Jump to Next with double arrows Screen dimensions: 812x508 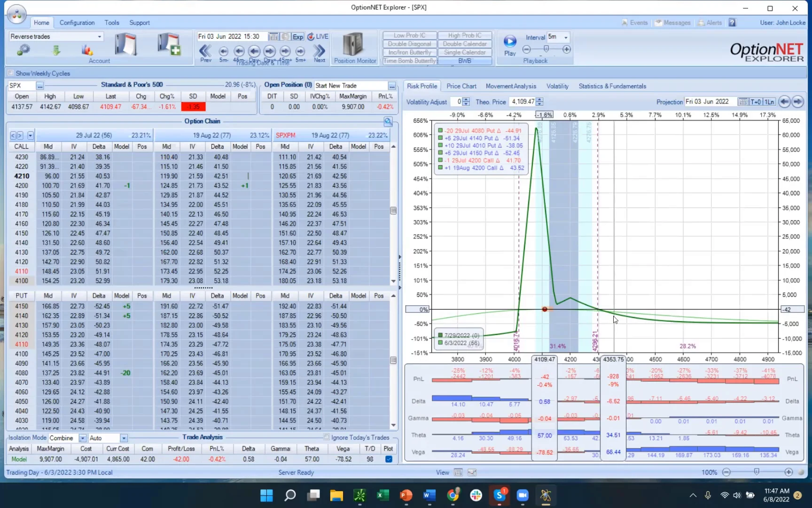(x=320, y=51)
